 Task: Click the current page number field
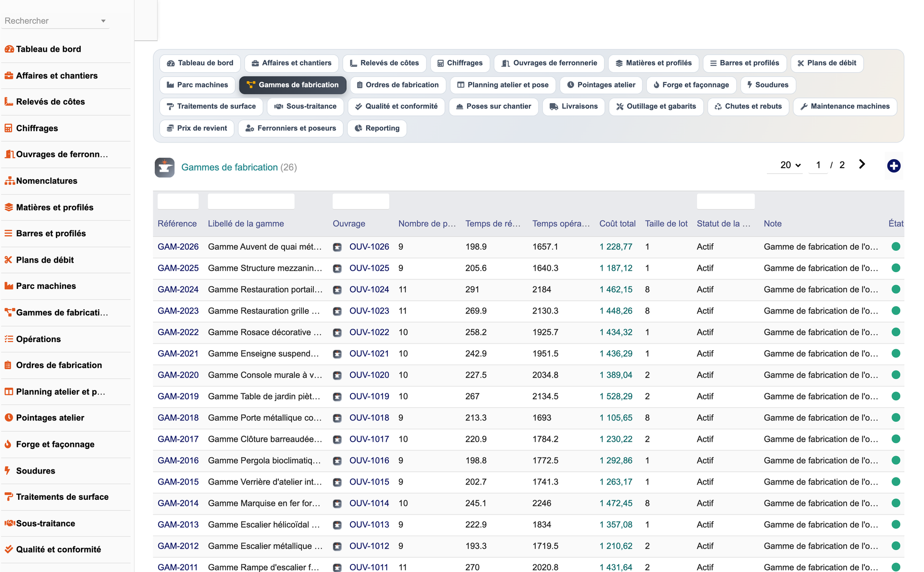pyautogui.click(x=818, y=165)
